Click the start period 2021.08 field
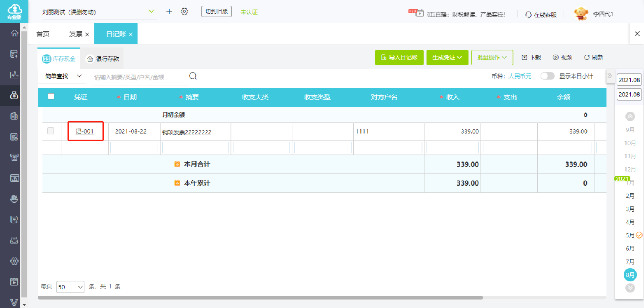 [x=629, y=80]
